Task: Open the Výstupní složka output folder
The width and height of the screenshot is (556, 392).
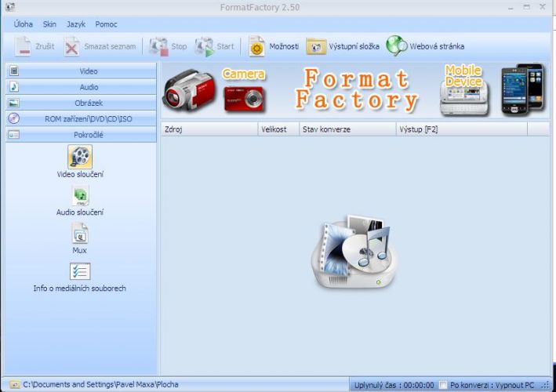Action: click(x=343, y=46)
